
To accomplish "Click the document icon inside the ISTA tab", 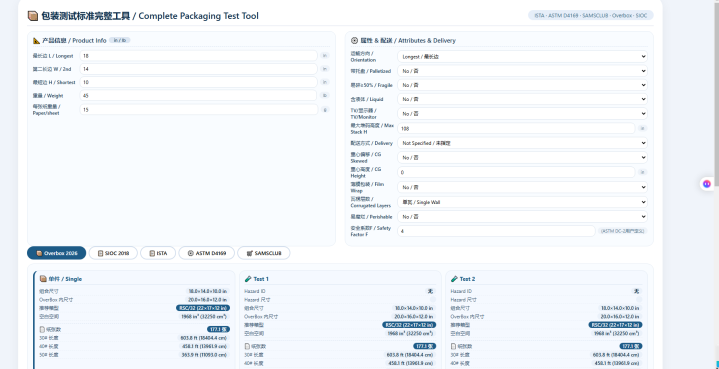I will coord(152,253).
